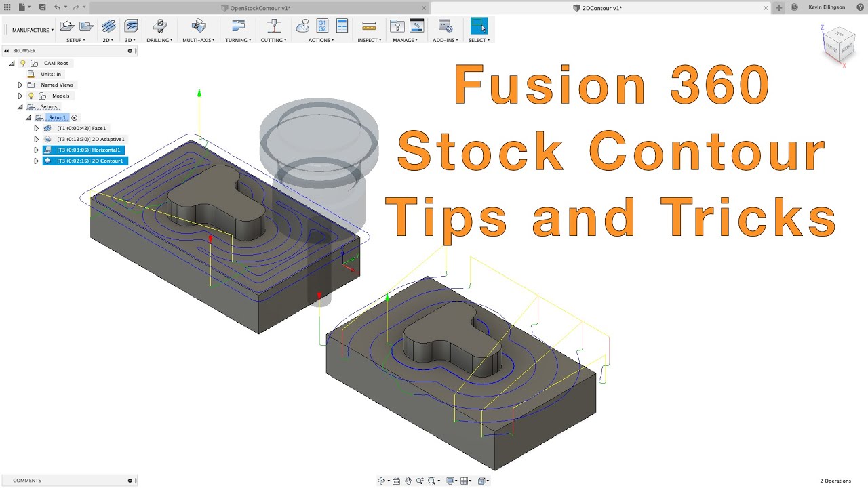868x488 pixels.
Task: Open the DRILLING dropdown menu
Action: click(160, 40)
